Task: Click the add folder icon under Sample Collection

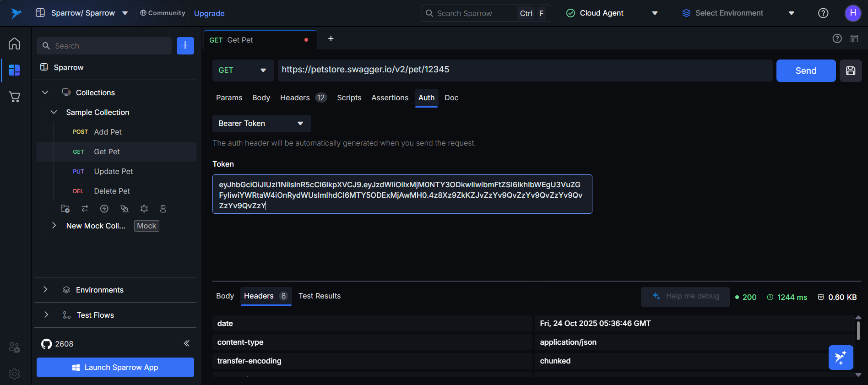Action: coord(65,209)
